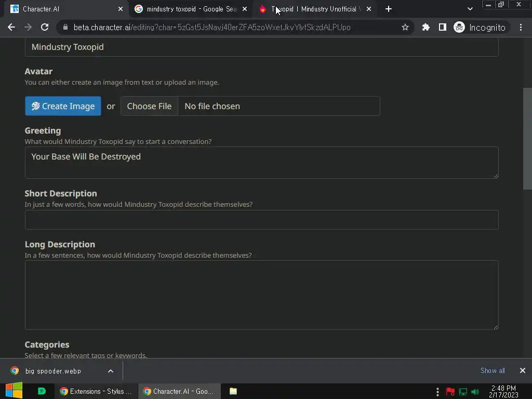The width and height of the screenshot is (532, 399).
Task: Focus the Long Description text area
Action: (x=262, y=295)
